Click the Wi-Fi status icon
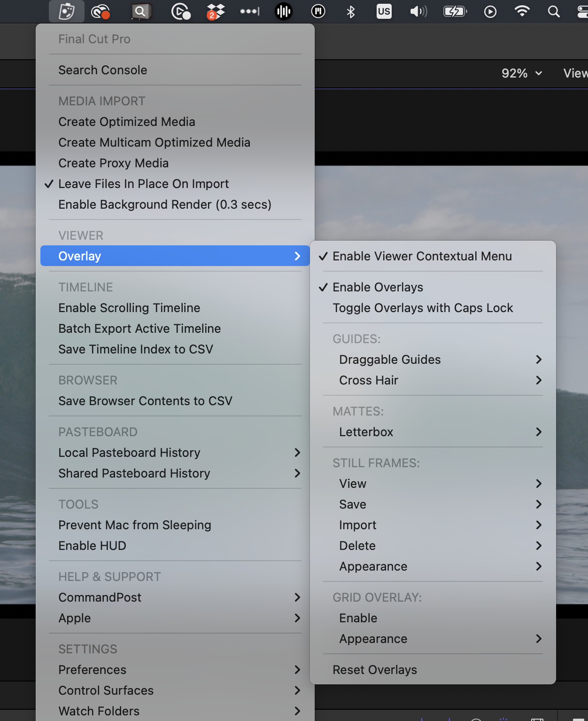588x721 pixels. tap(522, 11)
